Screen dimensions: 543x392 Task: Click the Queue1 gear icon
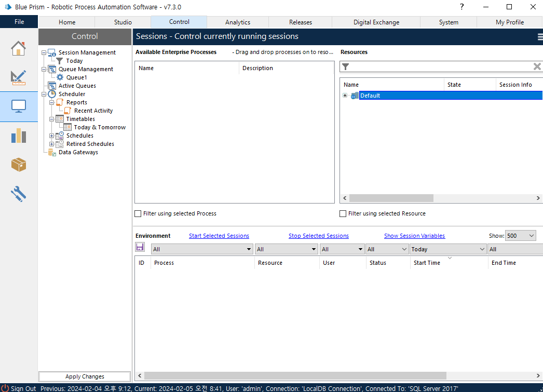(x=60, y=77)
